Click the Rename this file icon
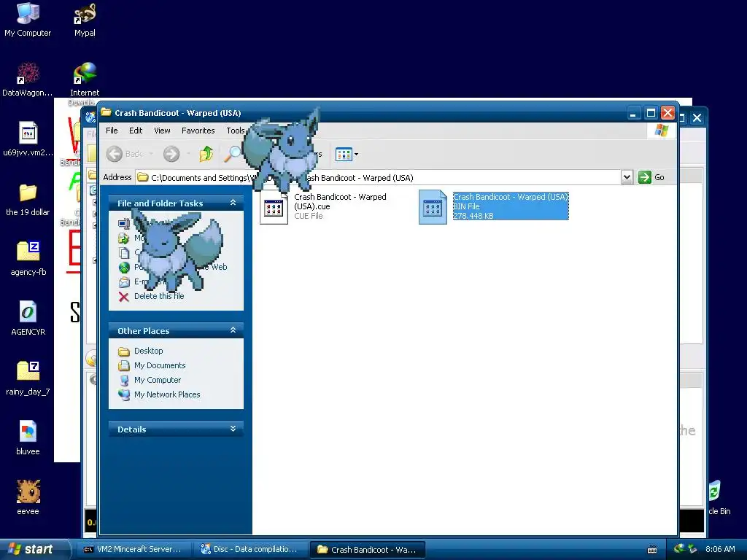Viewport: 747px width, 560px height. tap(124, 223)
